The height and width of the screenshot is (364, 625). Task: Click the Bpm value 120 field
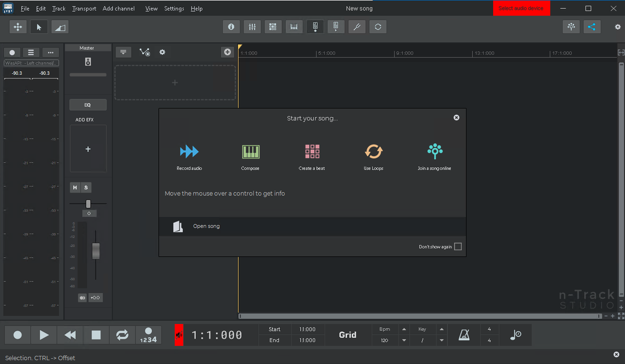click(385, 340)
